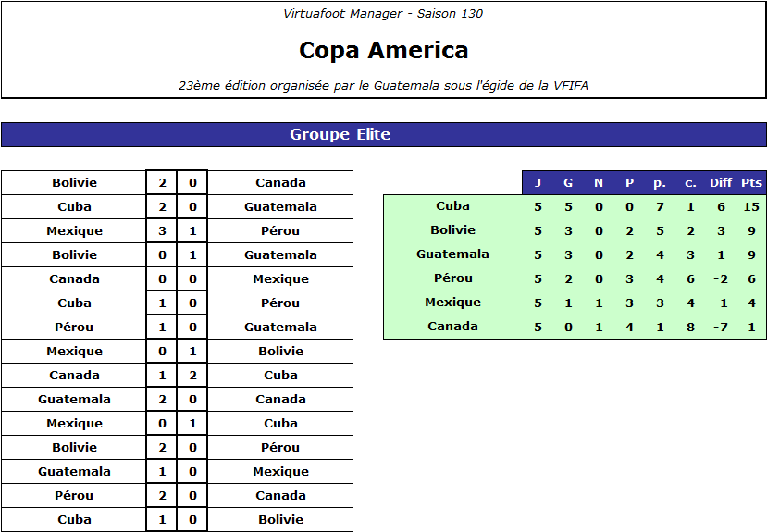Click the 23ème édition subtitle line

(x=383, y=86)
